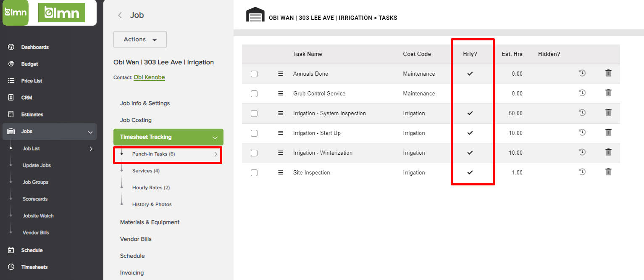The width and height of the screenshot is (644, 280).
Task: Open Hourly Rates (2) sub-item
Action: 151,188
